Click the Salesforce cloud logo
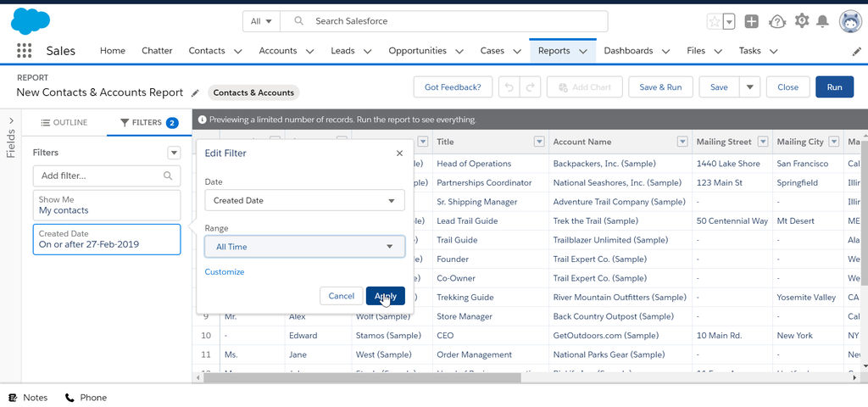 (31, 21)
